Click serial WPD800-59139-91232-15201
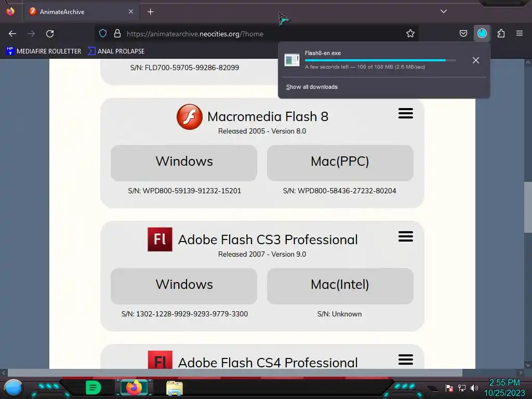The height and width of the screenshot is (399, 532). point(192,191)
